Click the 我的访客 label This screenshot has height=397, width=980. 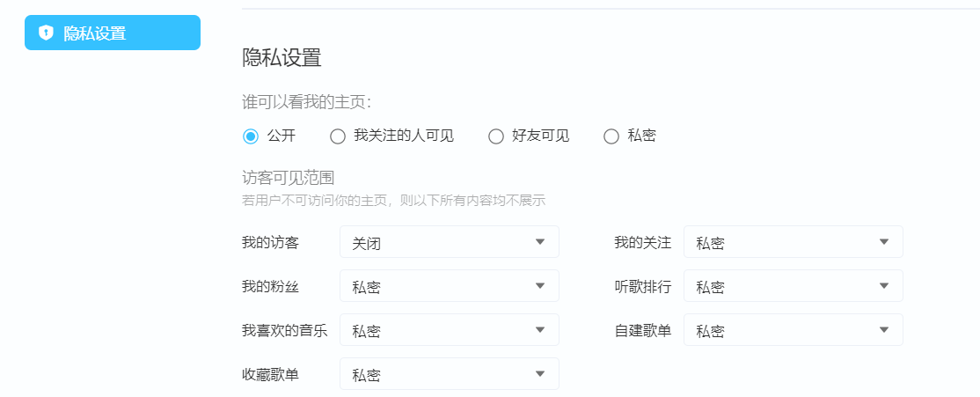point(270,243)
